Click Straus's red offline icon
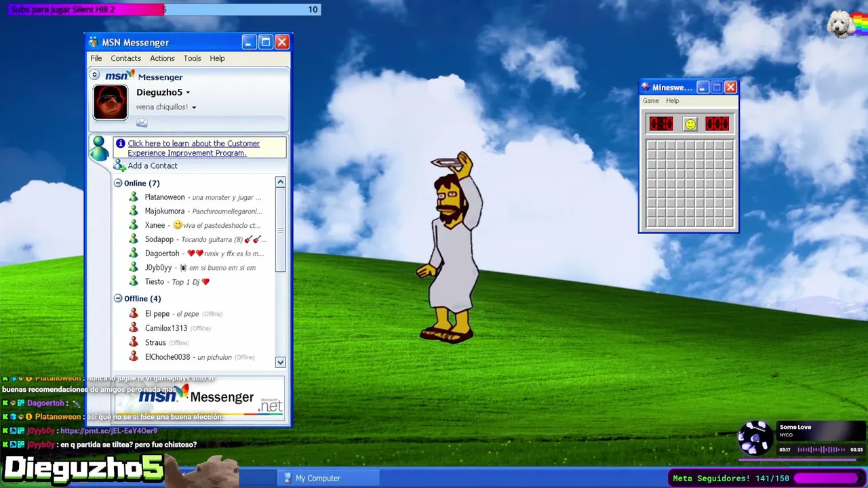This screenshot has width=868, height=488. click(x=134, y=342)
